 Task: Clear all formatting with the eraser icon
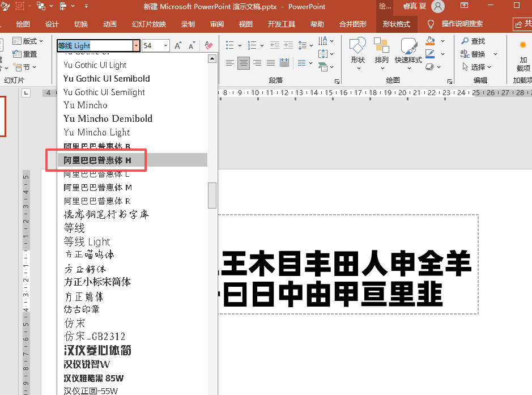coord(208,45)
